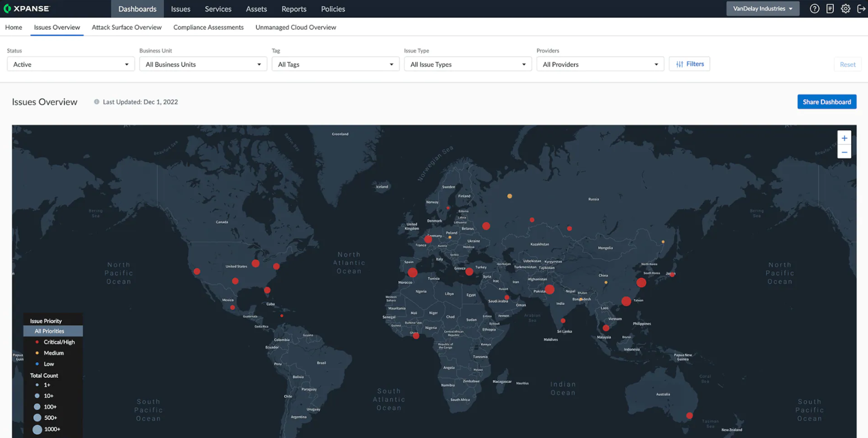Open the Assets menu

click(x=256, y=9)
